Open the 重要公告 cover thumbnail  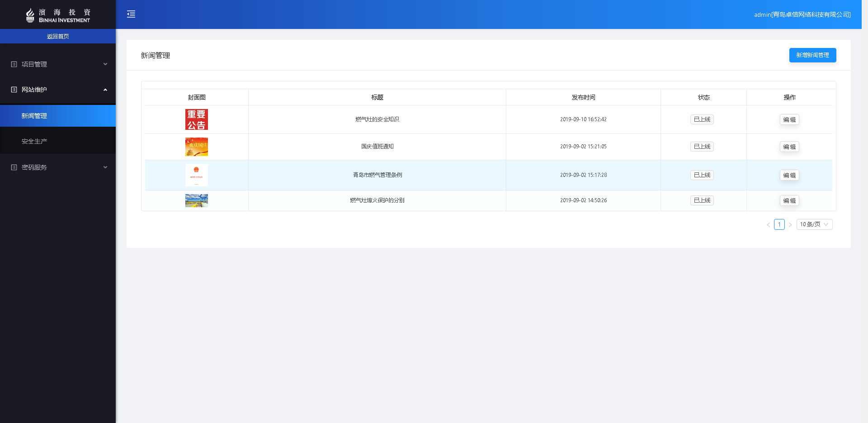coord(197,119)
